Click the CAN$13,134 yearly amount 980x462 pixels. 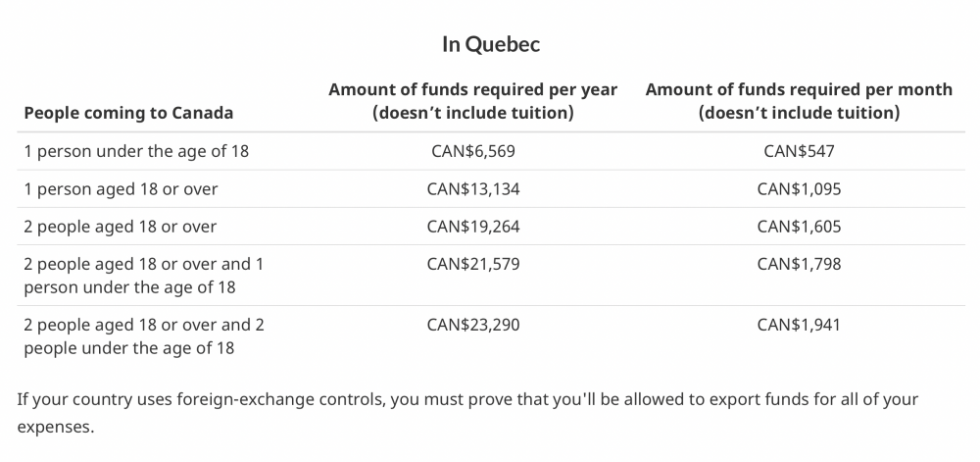pyautogui.click(x=473, y=188)
